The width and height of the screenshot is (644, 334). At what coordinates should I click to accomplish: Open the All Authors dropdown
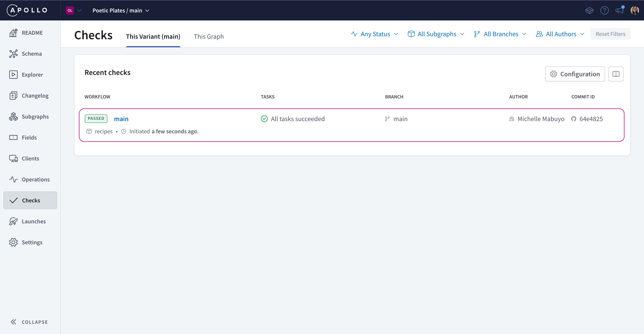tap(560, 34)
